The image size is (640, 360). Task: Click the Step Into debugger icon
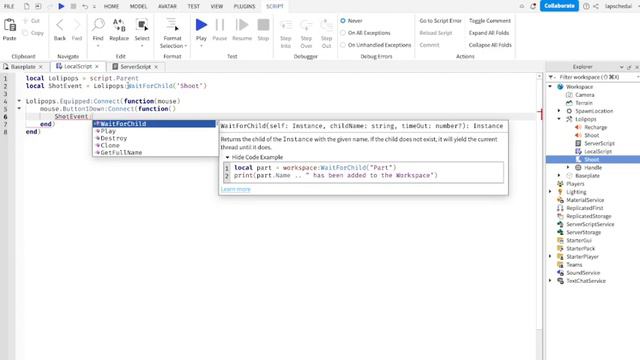286,25
